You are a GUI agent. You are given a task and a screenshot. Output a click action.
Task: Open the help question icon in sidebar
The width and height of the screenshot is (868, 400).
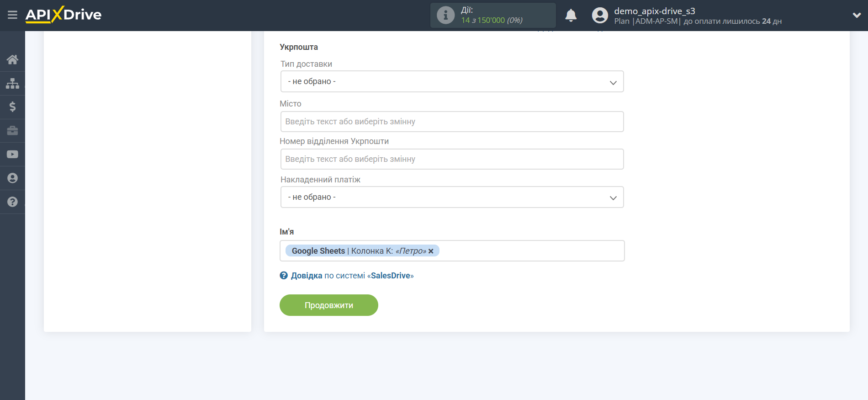coord(12,202)
